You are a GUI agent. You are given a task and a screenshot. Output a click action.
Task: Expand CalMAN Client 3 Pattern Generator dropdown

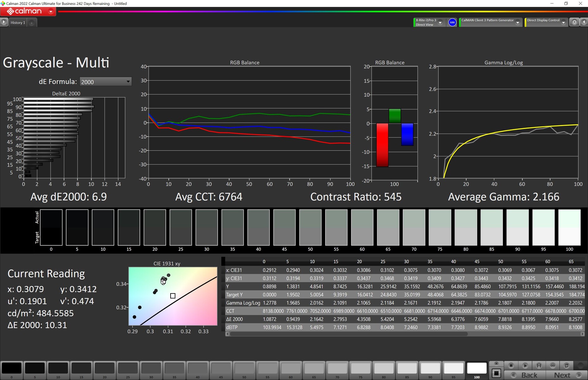[518, 22]
